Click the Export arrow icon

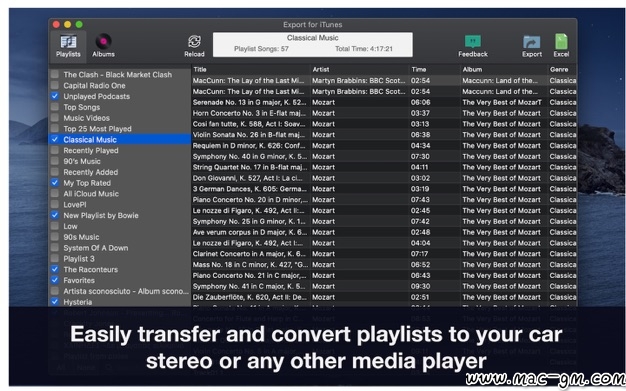pos(531,42)
